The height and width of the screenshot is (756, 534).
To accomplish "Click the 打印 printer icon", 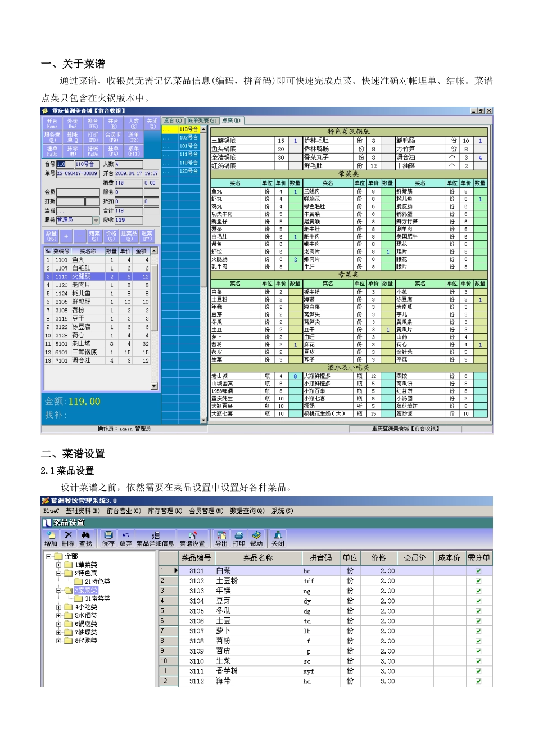I will tap(239, 538).
